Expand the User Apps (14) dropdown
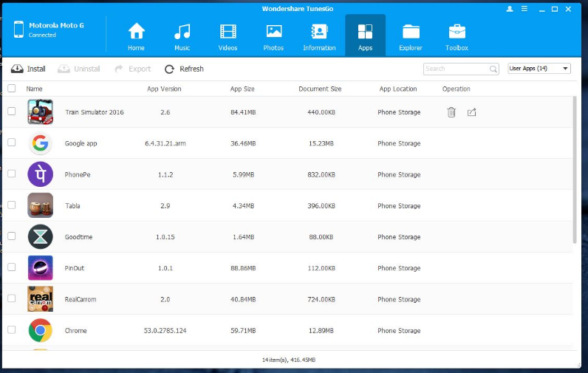588x373 pixels. click(x=539, y=69)
